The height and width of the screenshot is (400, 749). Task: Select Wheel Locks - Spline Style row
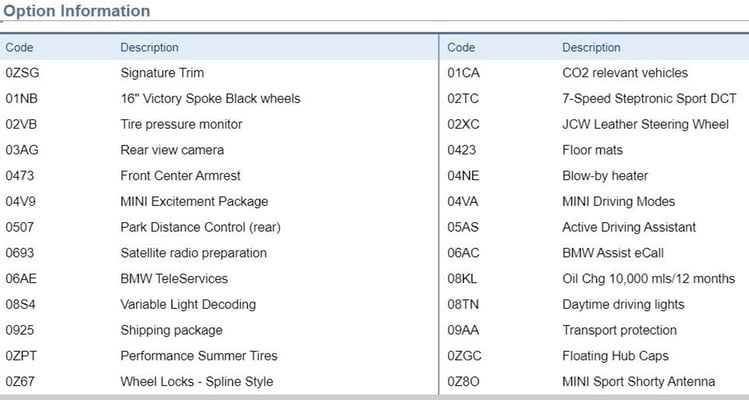click(x=196, y=381)
